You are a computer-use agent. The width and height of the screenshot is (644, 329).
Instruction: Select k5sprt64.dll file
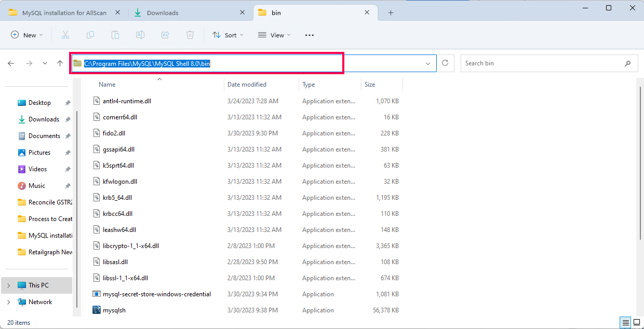(118, 166)
